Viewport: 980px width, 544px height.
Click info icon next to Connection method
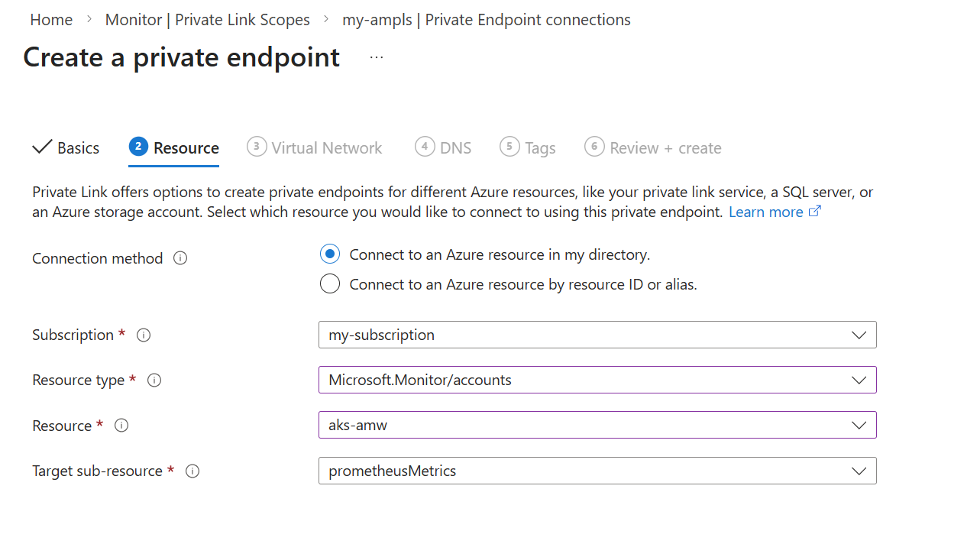(180, 258)
